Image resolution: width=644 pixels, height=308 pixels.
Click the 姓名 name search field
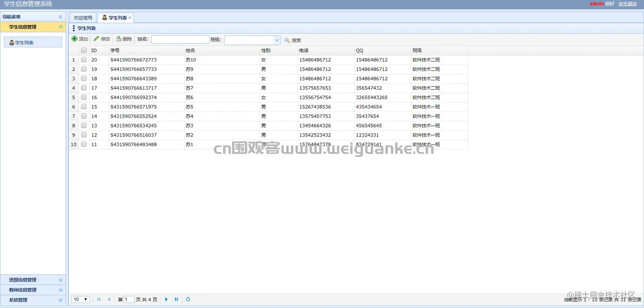pos(180,40)
